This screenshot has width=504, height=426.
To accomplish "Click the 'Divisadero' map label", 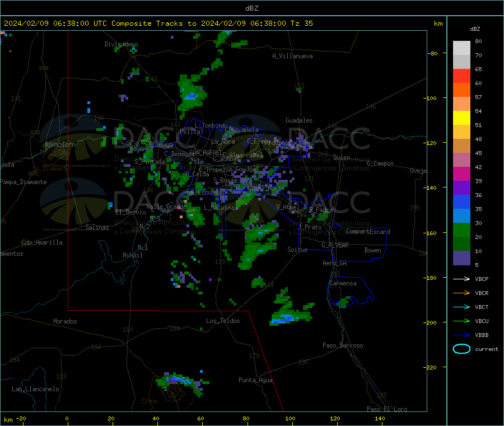I will click(121, 44).
